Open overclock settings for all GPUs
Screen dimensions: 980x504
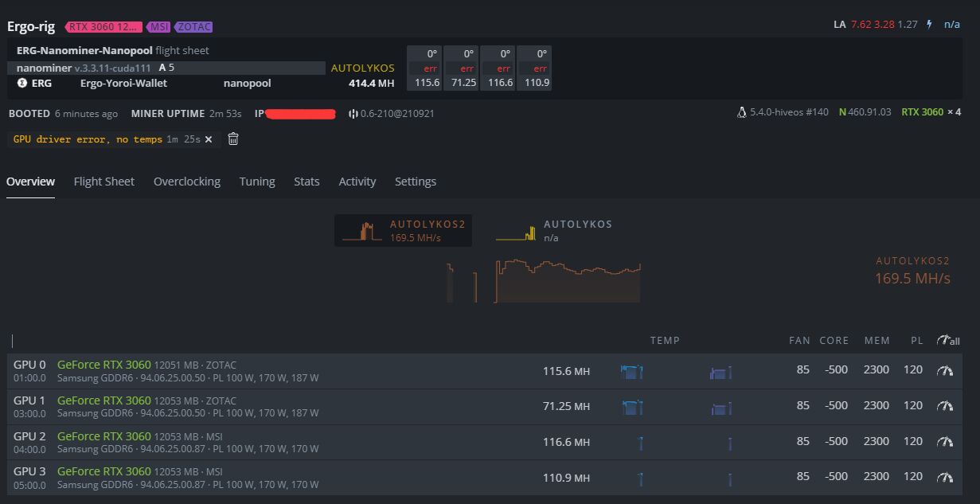pyautogui.click(x=947, y=341)
